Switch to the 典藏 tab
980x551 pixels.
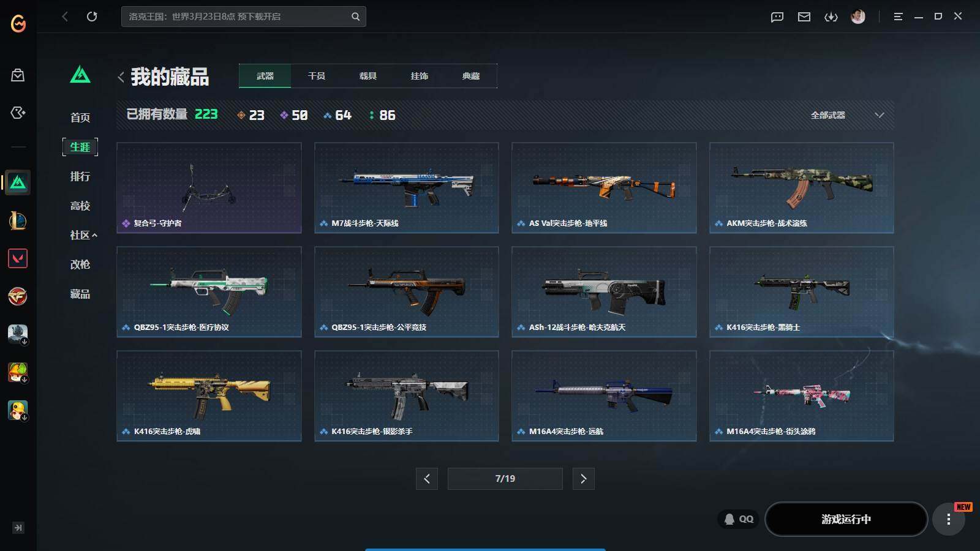[x=471, y=76]
